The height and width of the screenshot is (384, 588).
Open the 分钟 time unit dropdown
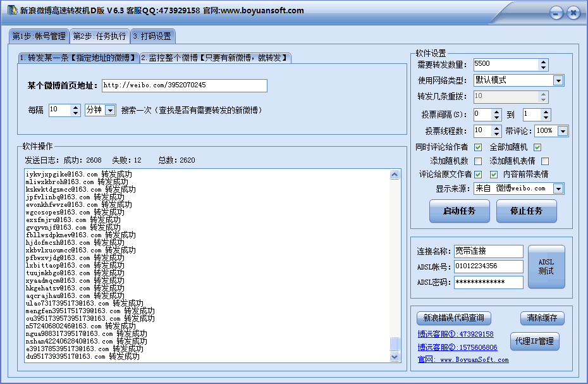[x=110, y=110]
